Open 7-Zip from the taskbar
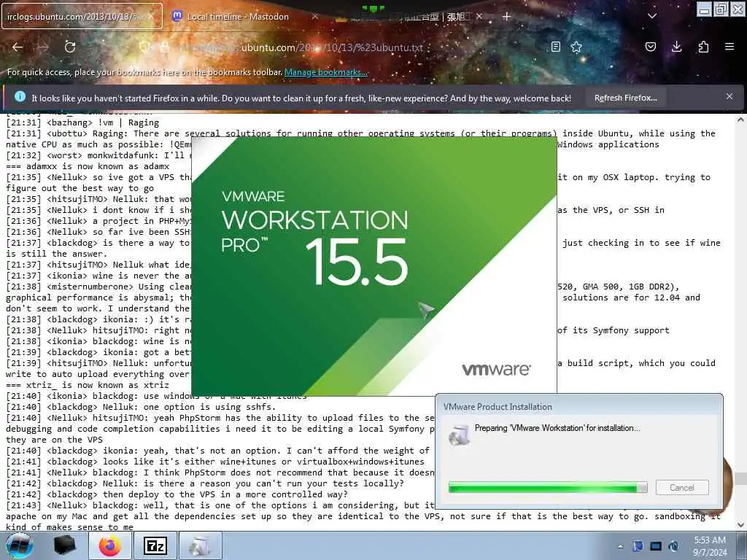The image size is (747, 560). [x=155, y=545]
